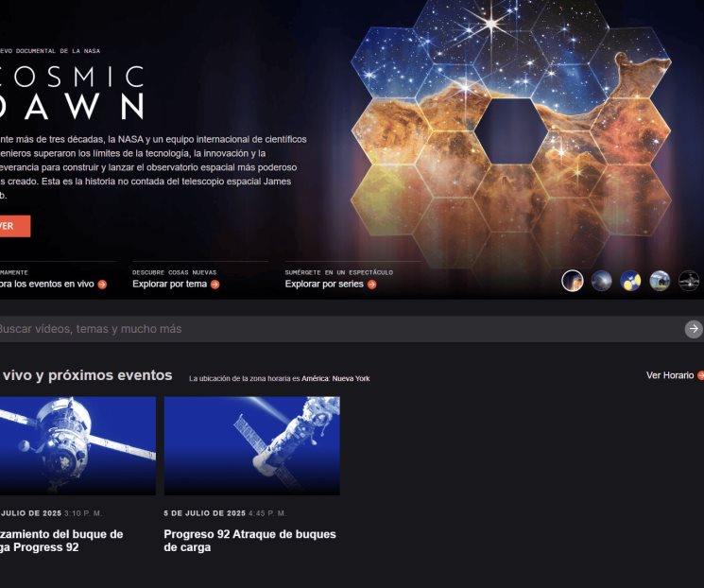704x588 pixels.
Task: Select second carousel thumbnail with dark sphere
Action: (602, 281)
